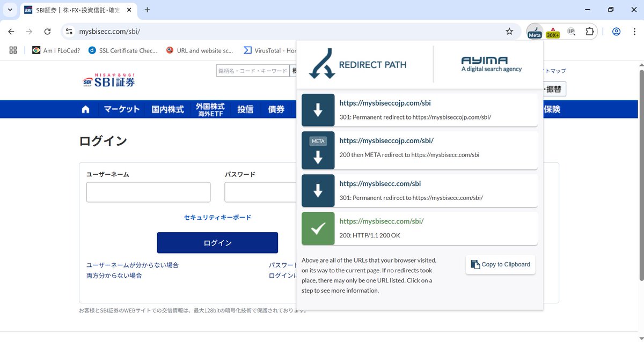Open the セキュリティキーボード link

pyautogui.click(x=217, y=217)
